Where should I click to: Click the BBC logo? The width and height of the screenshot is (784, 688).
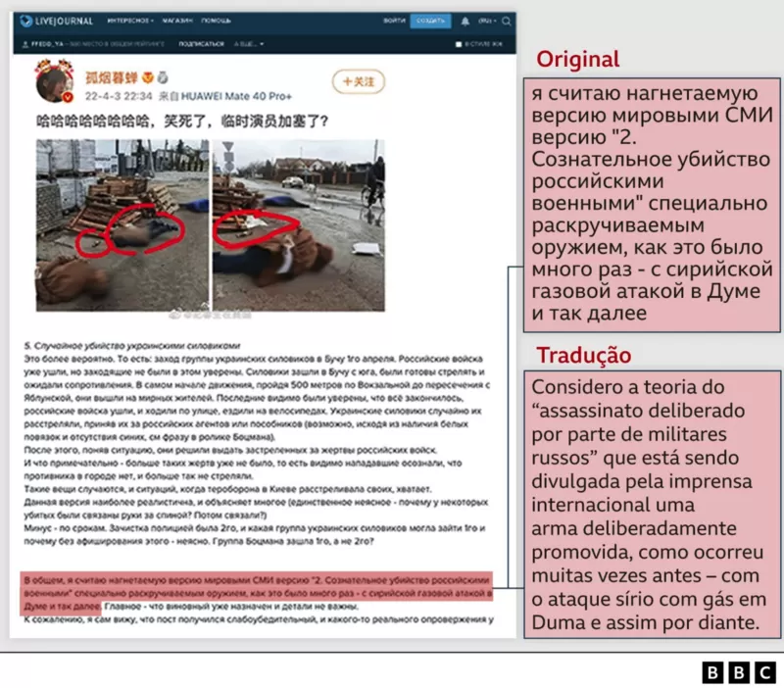click(739, 671)
